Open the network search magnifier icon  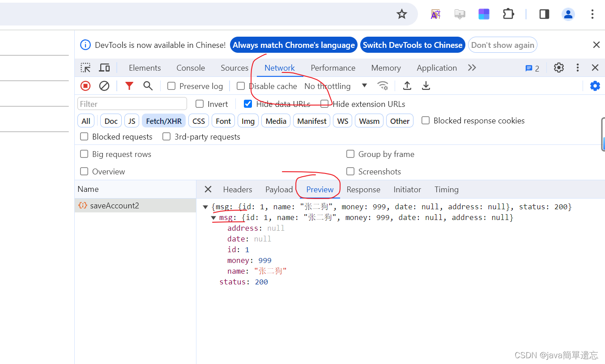click(x=148, y=85)
